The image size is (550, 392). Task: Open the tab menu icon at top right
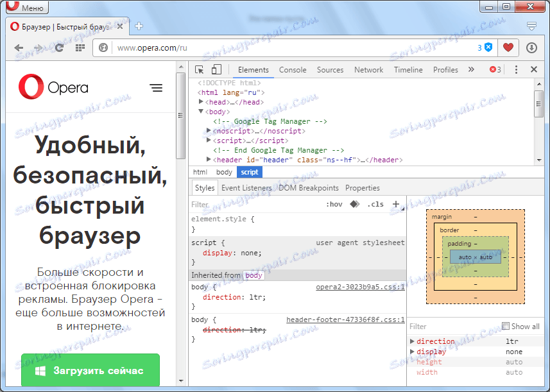tap(531, 26)
